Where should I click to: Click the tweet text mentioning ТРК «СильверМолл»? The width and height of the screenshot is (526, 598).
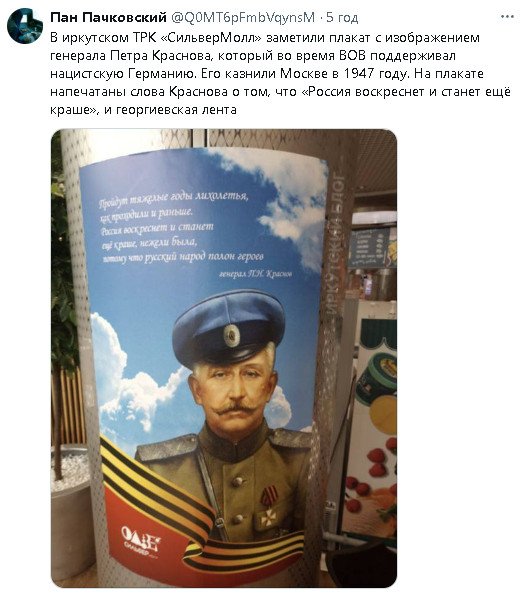pos(280,74)
